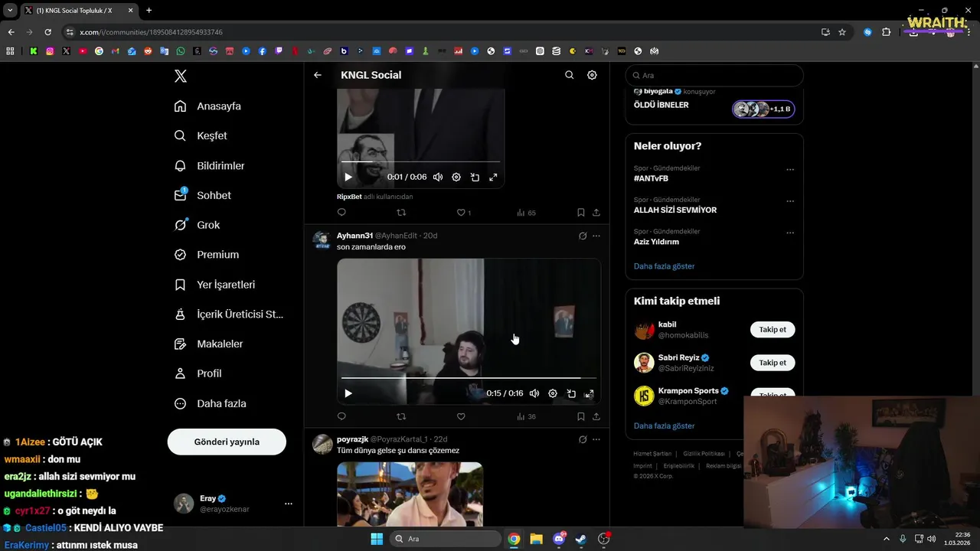Viewport: 980px width, 551px height.
Task: Open options for Aziz Yıldırım trend
Action: [x=790, y=233]
